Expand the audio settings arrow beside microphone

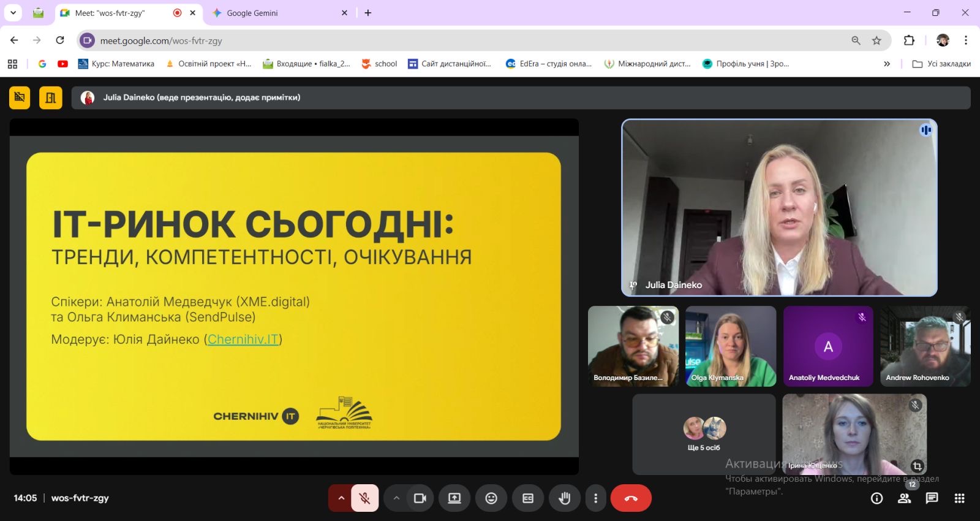coord(341,498)
